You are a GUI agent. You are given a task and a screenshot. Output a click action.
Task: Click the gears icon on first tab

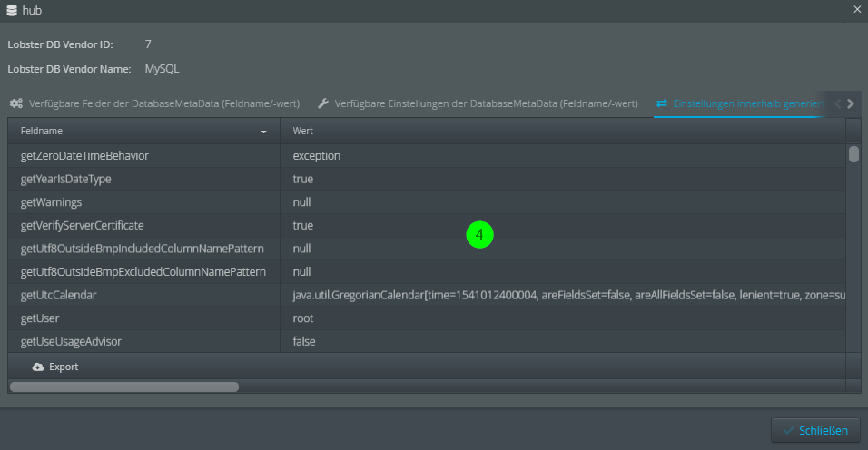pos(16,103)
